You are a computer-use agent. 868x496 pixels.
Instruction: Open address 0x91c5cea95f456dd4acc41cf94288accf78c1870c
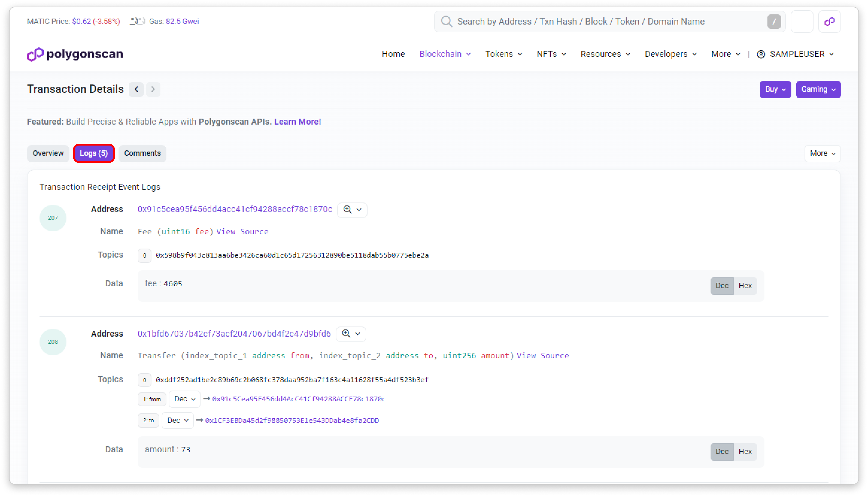click(235, 209)
